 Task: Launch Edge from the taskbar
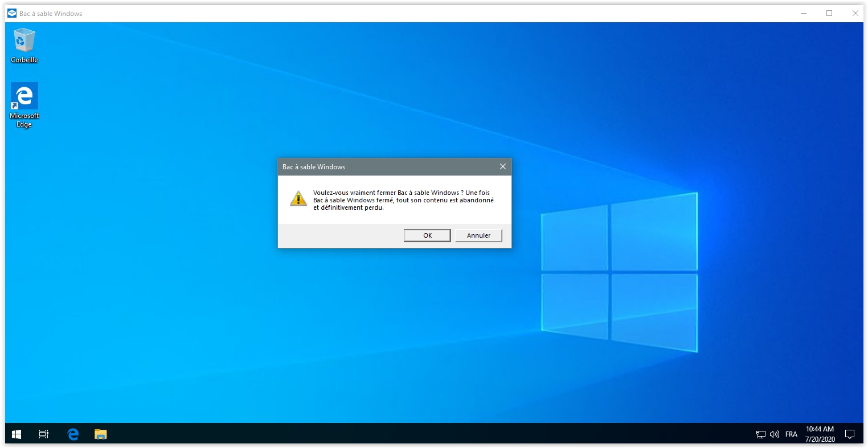coord(73,434)
